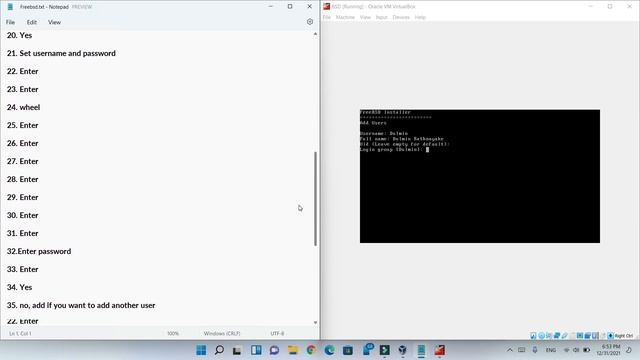Launch Google Chrome from taskbar
Image resolution: width=640 pixels, height=360 pixels.
point(311,350)
